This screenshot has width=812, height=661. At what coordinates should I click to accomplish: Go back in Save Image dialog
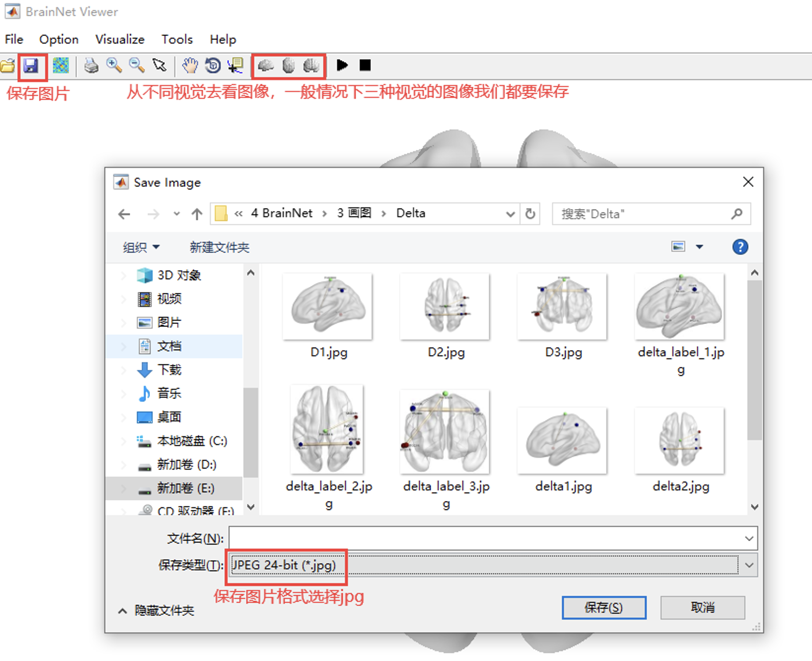tap(125, 214)
